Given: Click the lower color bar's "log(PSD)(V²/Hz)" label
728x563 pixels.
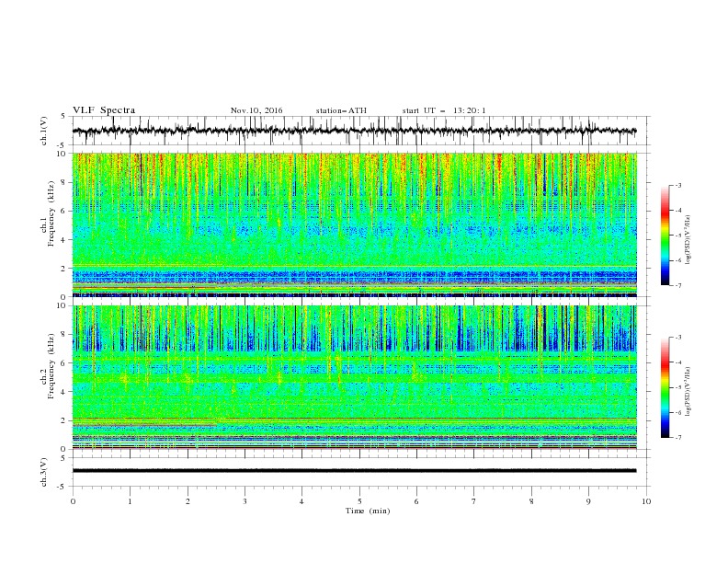Looking at the screenshot, I should point(688,391).
